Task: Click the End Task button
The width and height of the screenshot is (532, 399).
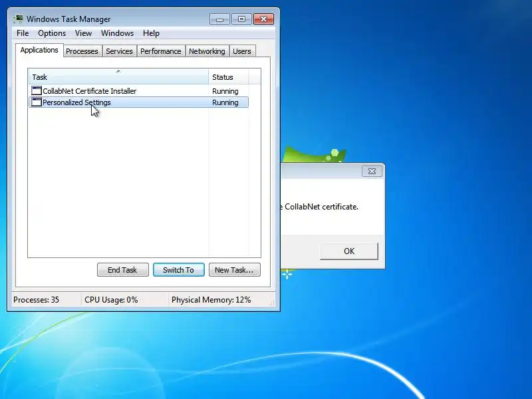Action: [x=123, y=270]
